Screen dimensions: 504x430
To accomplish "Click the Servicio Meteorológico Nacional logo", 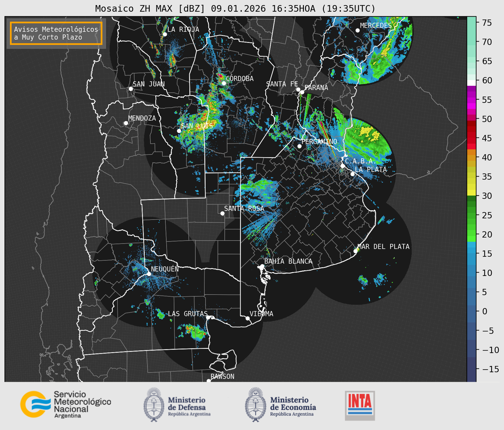I will tap(65, 404).
